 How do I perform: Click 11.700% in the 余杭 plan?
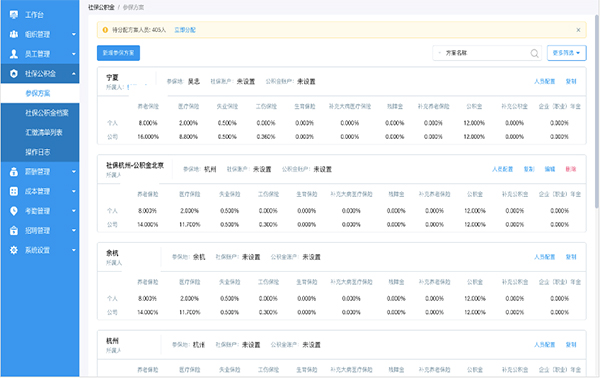pyautogui.click(x=190, y=312)
